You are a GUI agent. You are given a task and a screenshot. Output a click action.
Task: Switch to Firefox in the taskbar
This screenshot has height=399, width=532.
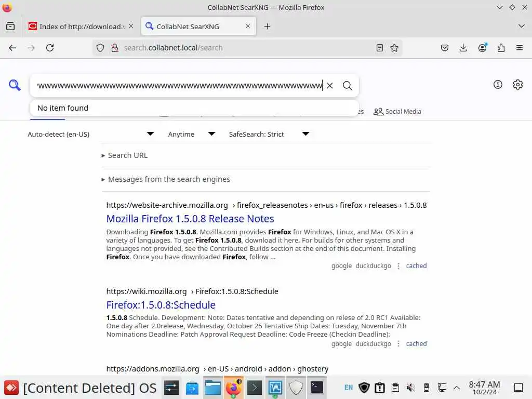point(233,388)
